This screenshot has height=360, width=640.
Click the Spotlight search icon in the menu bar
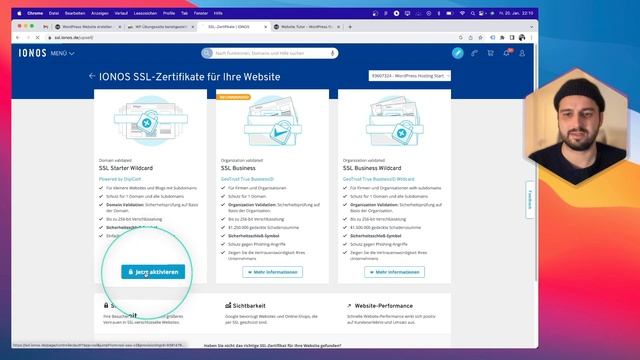tap(472, 13)
